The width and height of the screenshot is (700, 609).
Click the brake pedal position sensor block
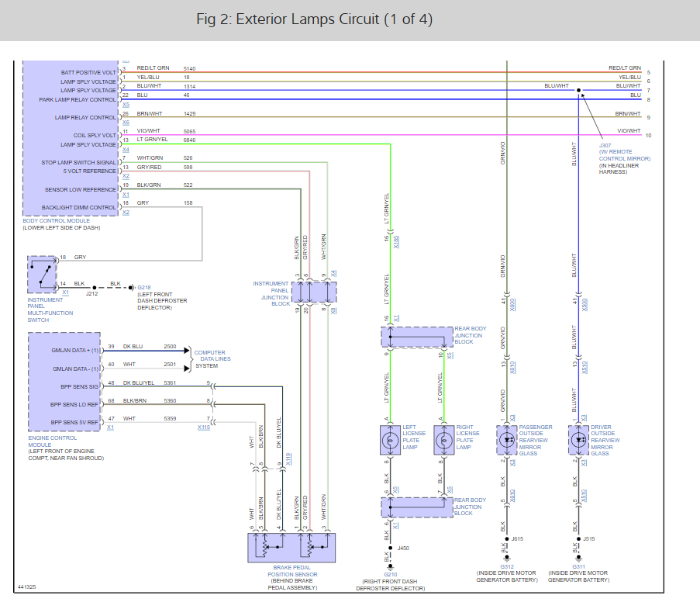[291, 548]
